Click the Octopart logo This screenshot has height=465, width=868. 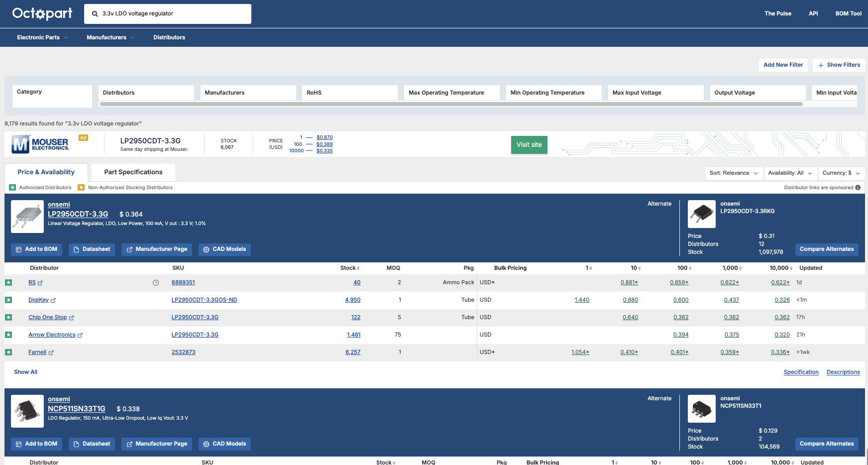pos(42,13)
